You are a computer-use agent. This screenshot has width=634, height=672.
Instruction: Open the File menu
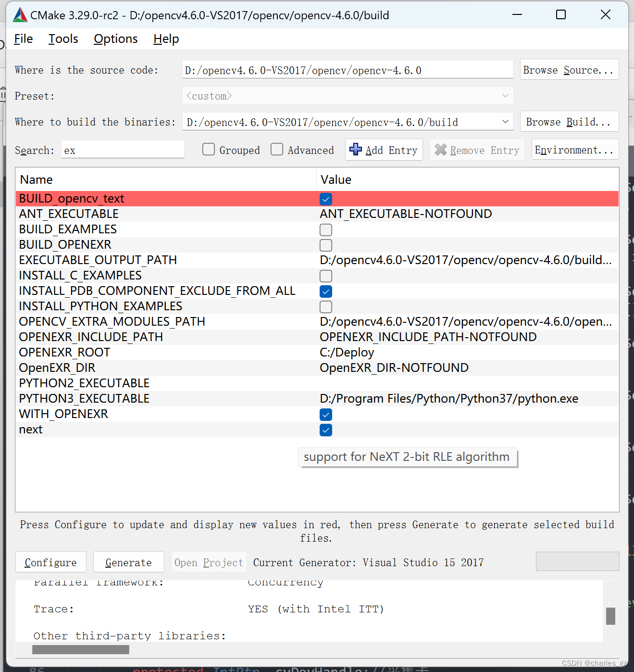(x=24, y=39)
